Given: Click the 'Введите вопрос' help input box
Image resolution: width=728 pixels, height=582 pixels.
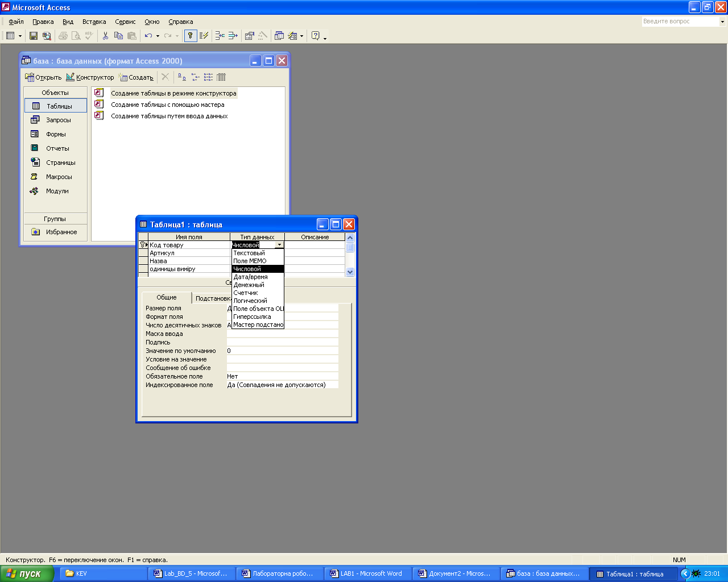Looking at the screenshot, I should pyautogui.click(x=680, y=22).
